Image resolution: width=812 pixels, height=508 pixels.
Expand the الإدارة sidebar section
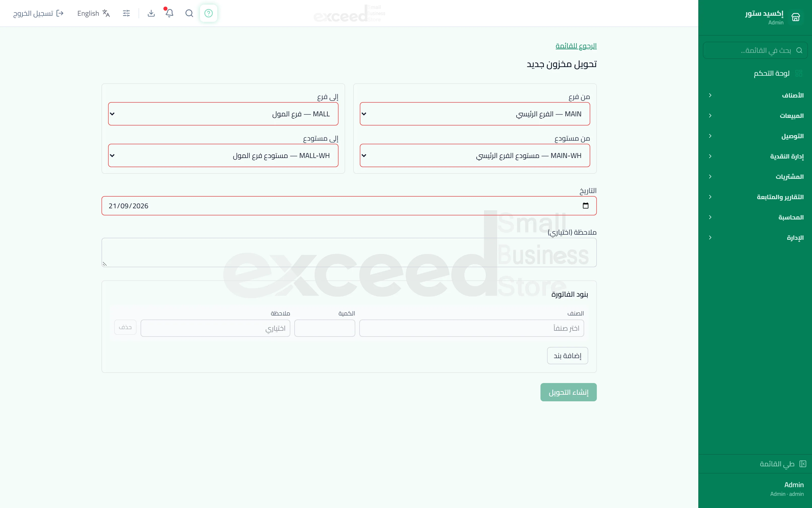pyautogui.click(x=755, y=237)
